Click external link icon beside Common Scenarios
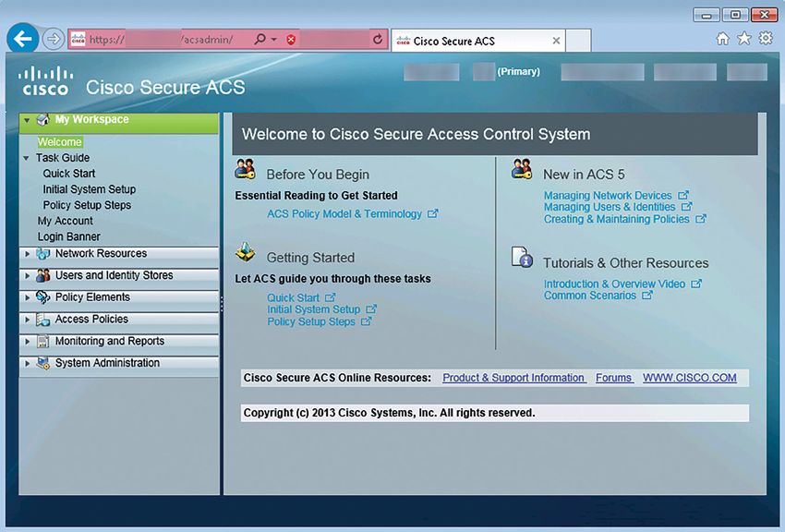The image size is (785, 532). [x=647, y=295]
